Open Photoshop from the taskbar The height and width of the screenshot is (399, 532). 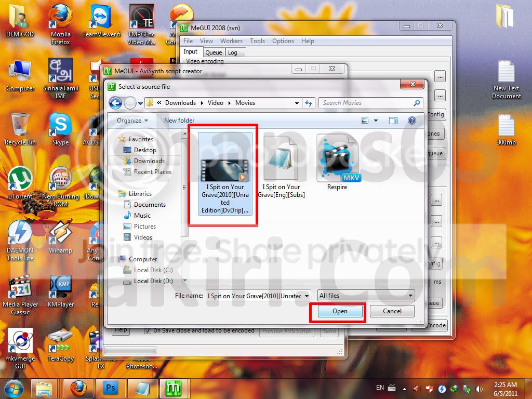click(x=111, y=389)
